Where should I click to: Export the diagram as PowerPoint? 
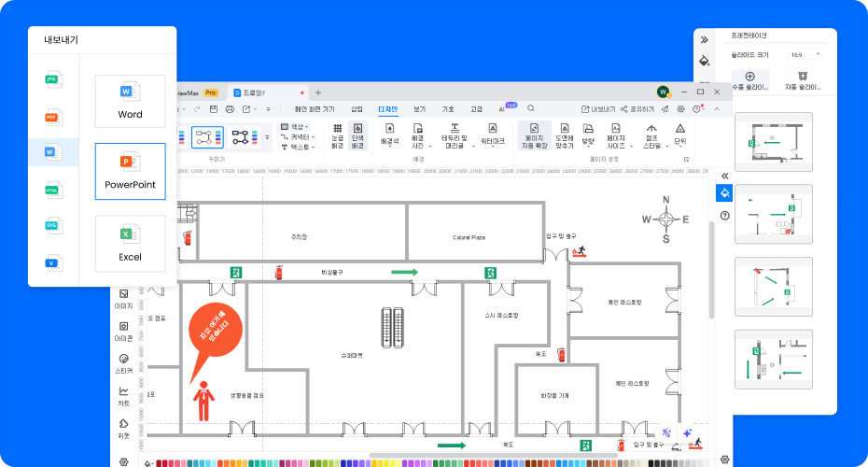point(130,171)
